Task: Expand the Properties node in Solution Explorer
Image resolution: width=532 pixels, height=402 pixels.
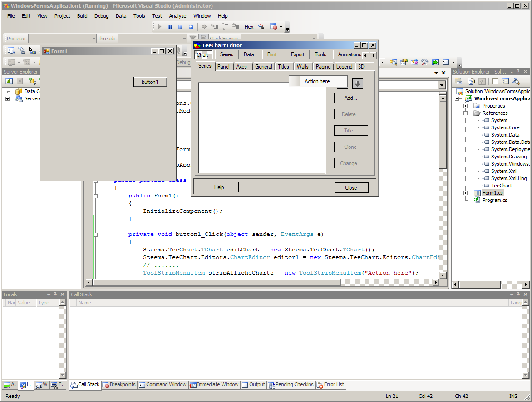Action: point(466,106)
